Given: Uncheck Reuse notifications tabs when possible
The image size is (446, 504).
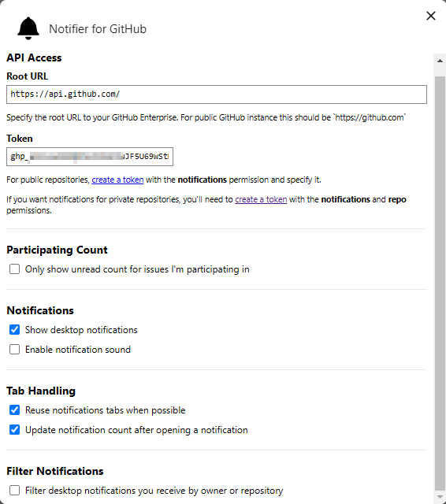Looking at the screenshot, I should [14, 410].
